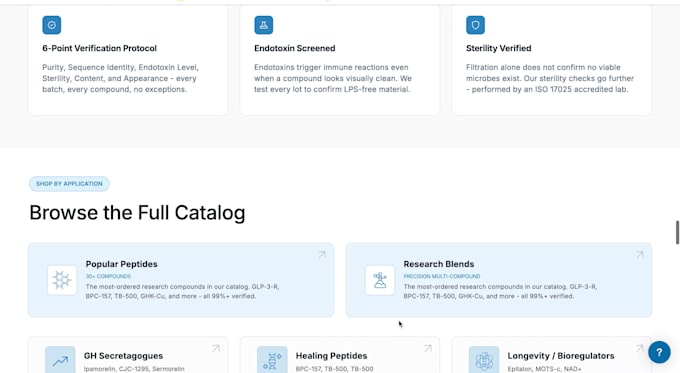Click the 6-Point Verification Protocol checkmark icon
Image resolution: width=680 pixels, height=373 pixels.
click(52, 25)
